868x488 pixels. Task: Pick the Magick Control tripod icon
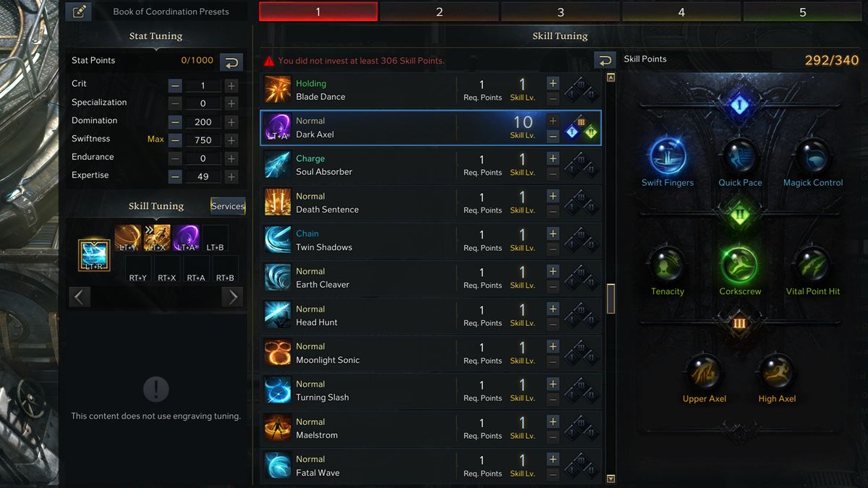pyautogui.click(x=812, y=156)
